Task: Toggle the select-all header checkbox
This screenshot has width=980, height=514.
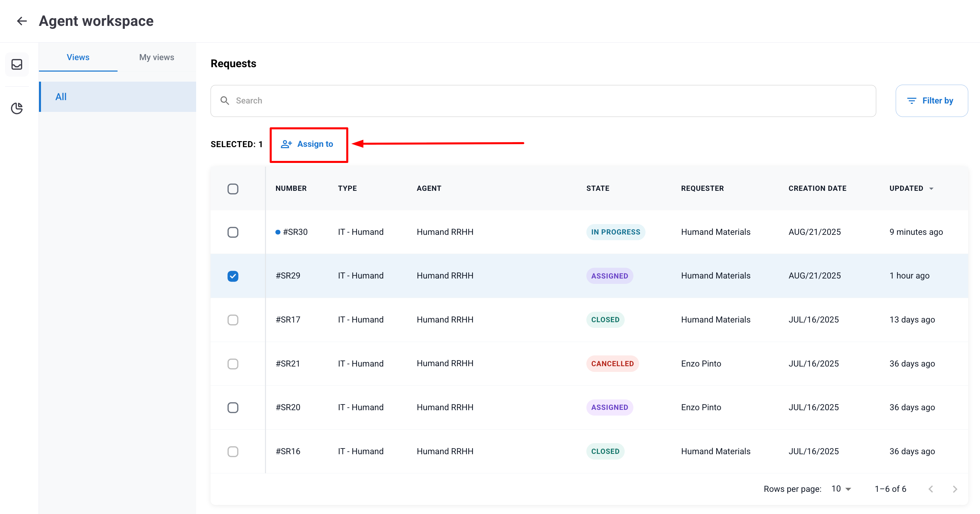Action: coord(233,189)
